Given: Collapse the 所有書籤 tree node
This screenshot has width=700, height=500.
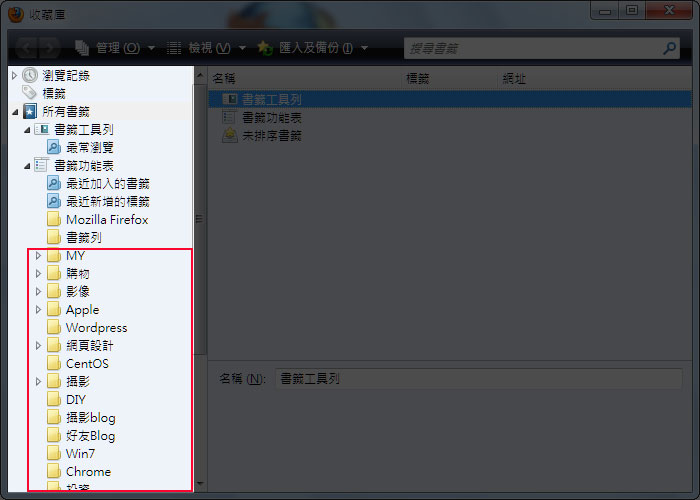Looking at the screenshot, I should [15, 112].
